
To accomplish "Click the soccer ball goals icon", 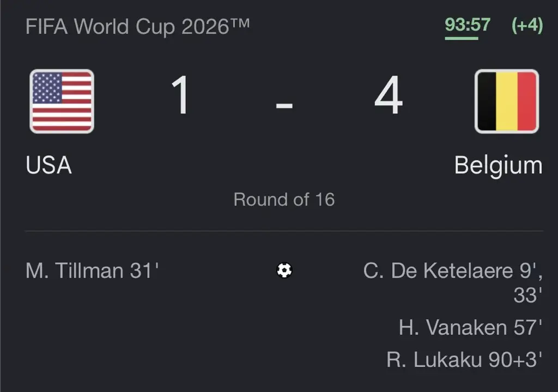I will (x=284, y=270).
